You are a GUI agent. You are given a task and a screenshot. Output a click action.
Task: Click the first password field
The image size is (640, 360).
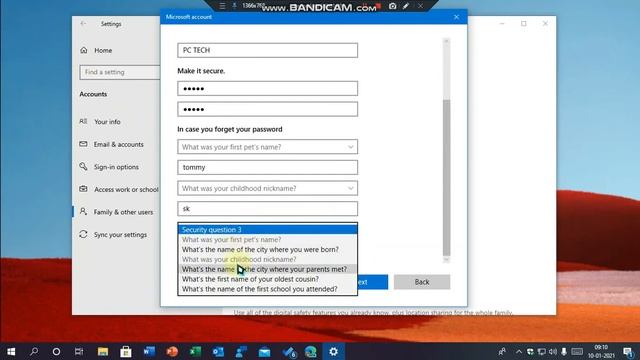267,89
